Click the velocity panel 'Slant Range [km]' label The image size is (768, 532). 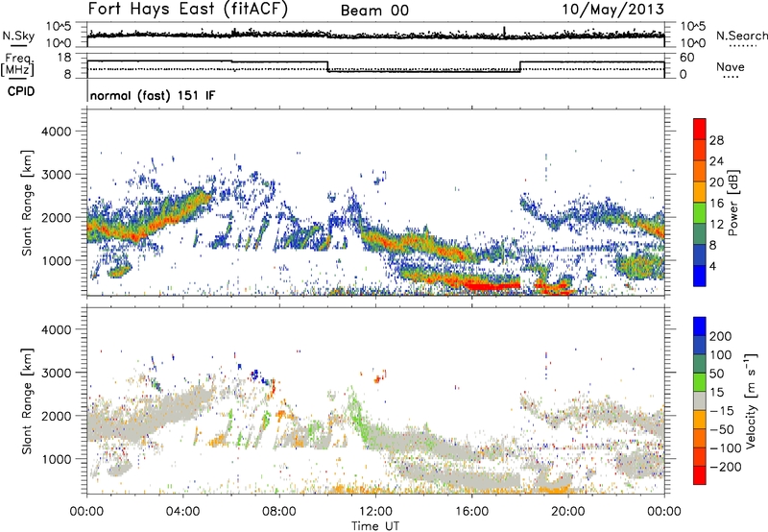27,401
